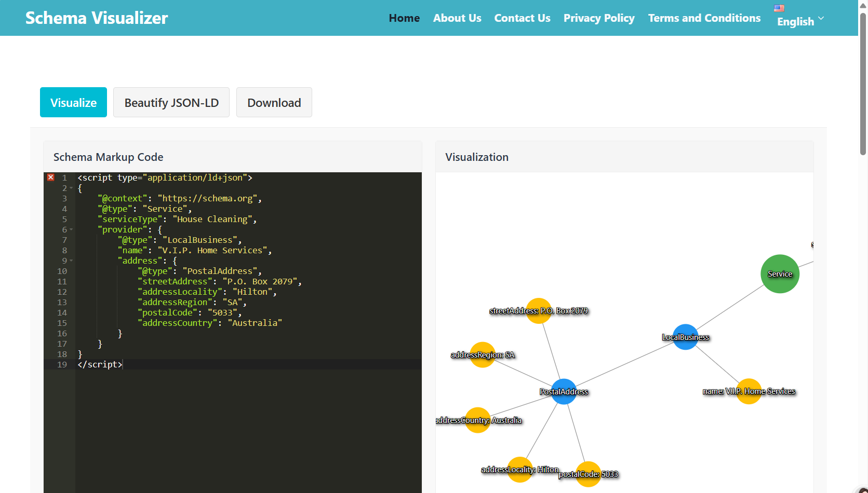Viewport: 868px width, 493px height.
Task: Click the Visualization panel heading
Action: coord(477,157)
